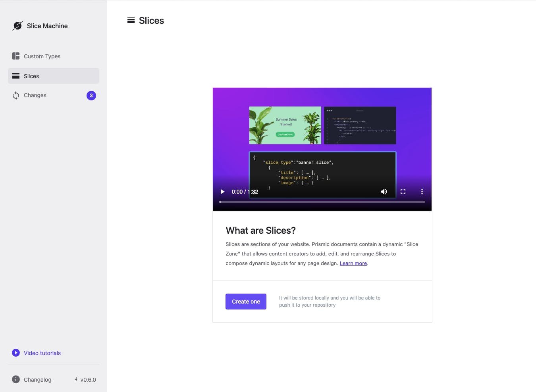Viewport: 536px width, 392px height.
Task: Enter fullscreen mode on the video
Action: coord(403,192)
